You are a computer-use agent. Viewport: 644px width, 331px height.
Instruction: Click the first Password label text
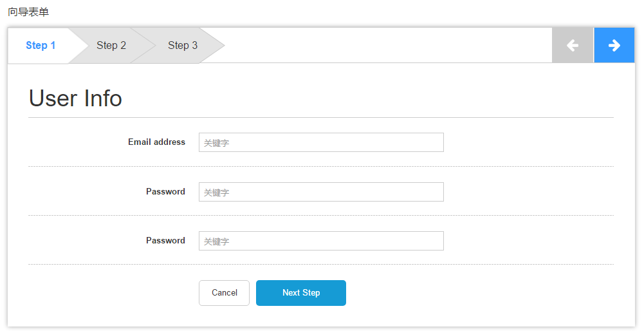[x=165, y=191]
